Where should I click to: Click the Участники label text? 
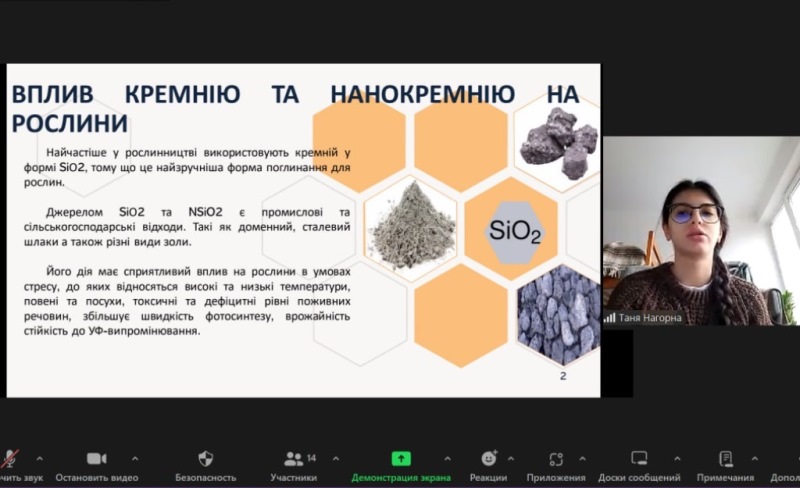pyautogui.click(x=293, y=478)
